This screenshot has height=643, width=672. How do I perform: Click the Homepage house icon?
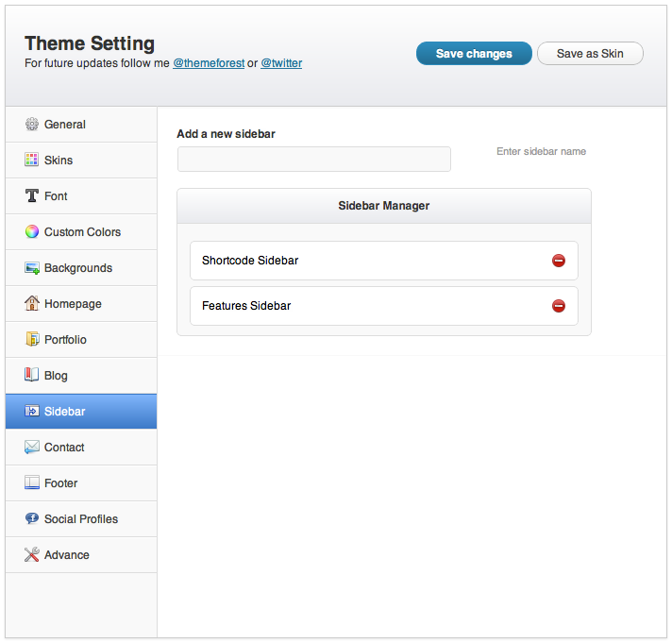pos(32,303)
